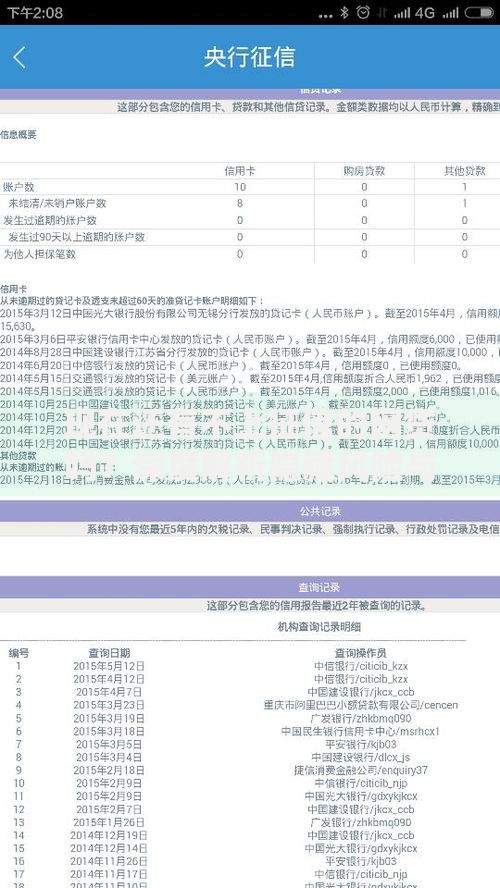Tap the 2015年3月6日平安银行信用卡中心 record line
The image size is (500, 888).
point(250,339)
